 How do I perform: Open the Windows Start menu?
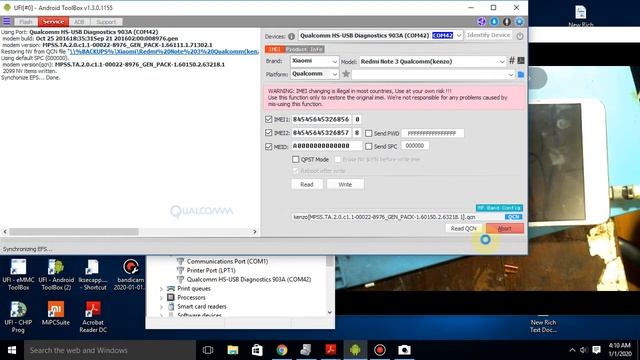tap(12, 350)
